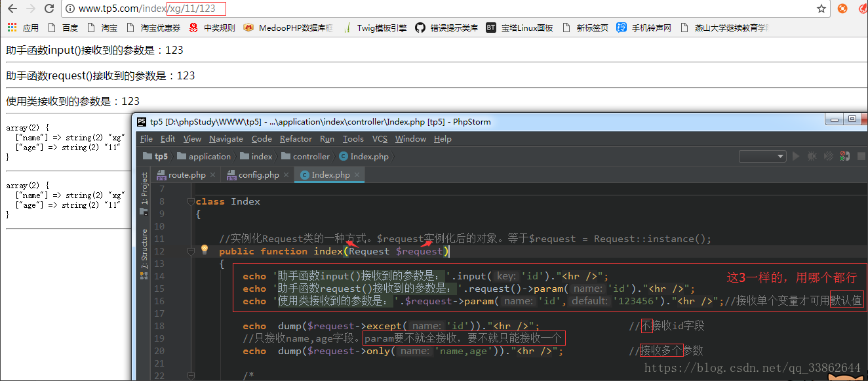Open the Tools menu

[353, 138]
